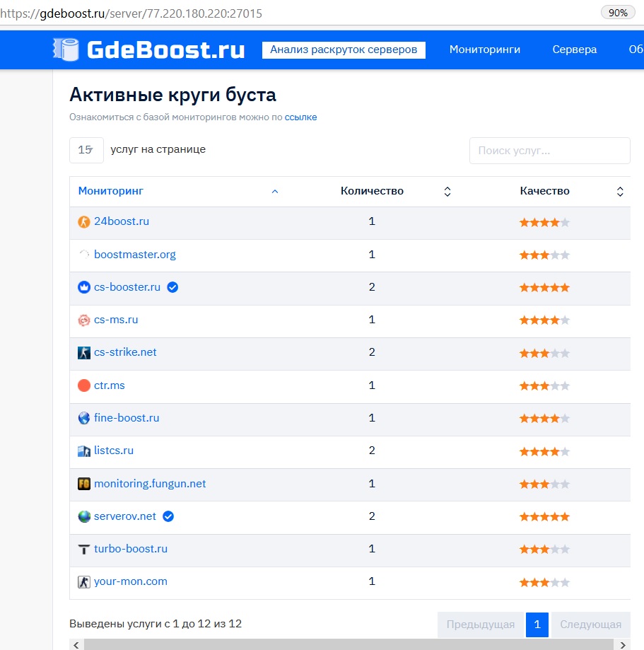
Task: Sort by Количество column arrows
Action: (447, 192)
